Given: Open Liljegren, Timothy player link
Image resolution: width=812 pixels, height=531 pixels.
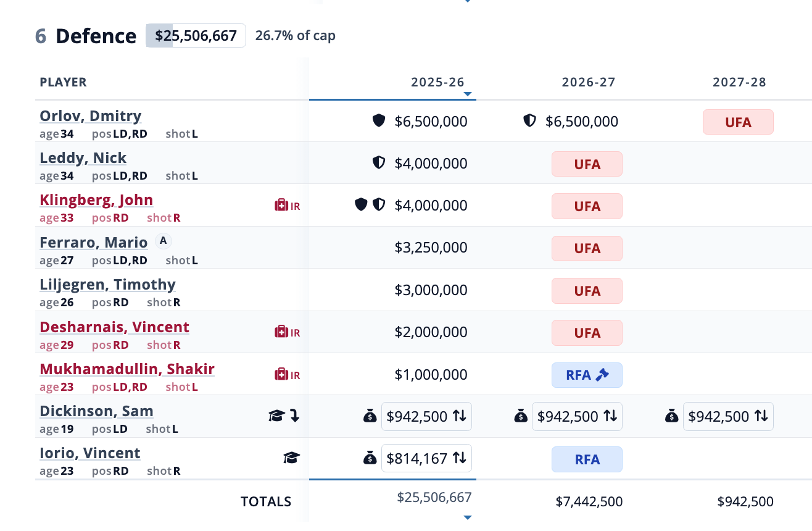Looking at the screenshot, I should click(107, 284).
